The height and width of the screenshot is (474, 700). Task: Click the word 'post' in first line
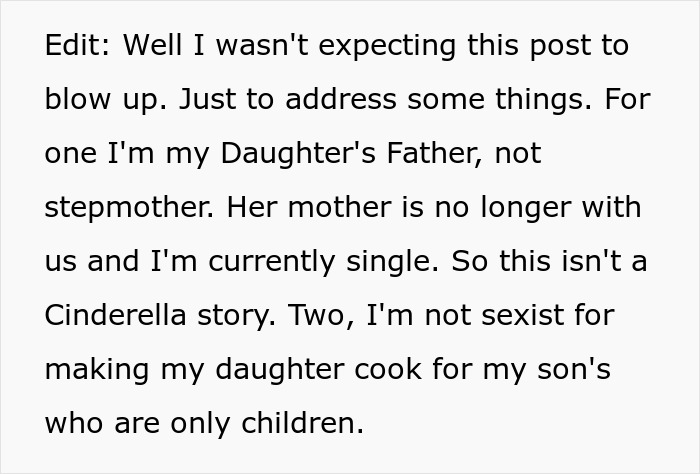click(548, 46)
